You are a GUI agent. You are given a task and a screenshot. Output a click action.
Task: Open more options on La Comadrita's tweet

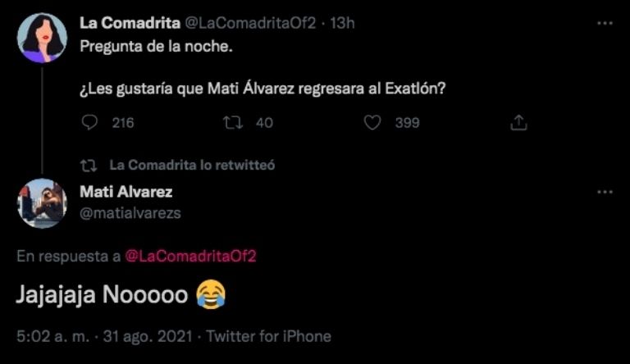(605, 23)
